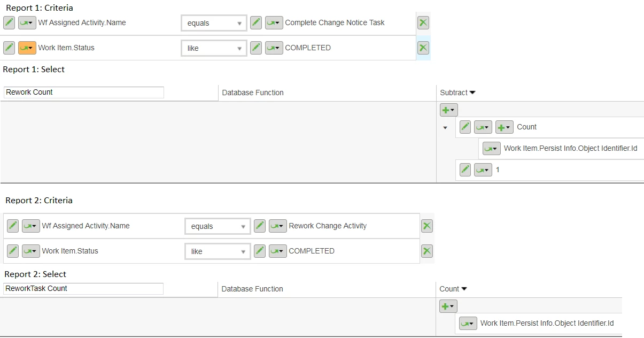Viewport: 644px width, 338px height.
Task: Click pencil icon next to Count function
Action: 465,127
